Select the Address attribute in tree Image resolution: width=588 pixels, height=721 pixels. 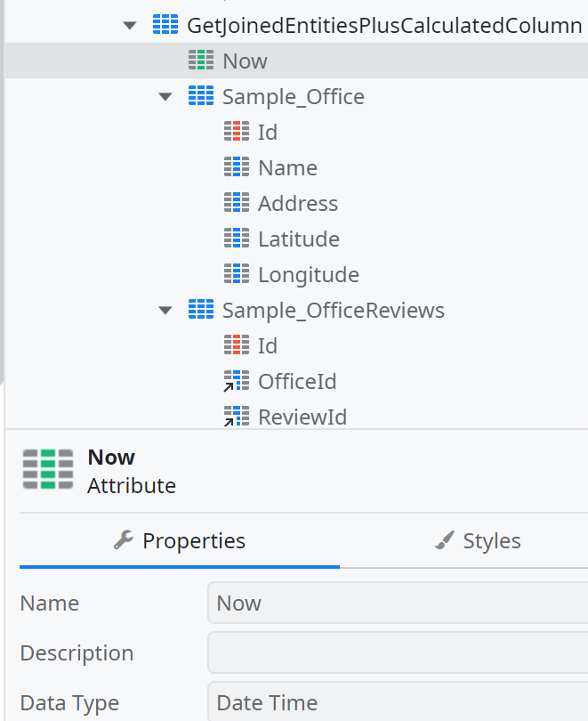point(296,203)
